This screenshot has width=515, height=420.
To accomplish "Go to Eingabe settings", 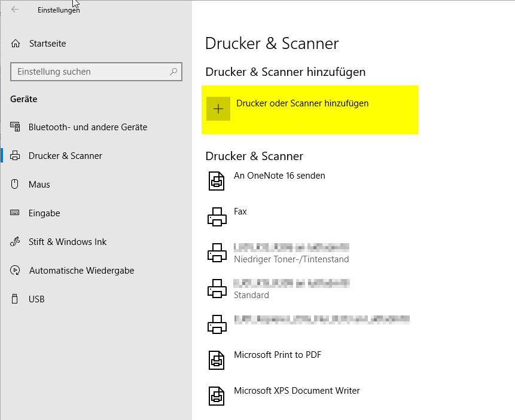I will click(44, 213).
